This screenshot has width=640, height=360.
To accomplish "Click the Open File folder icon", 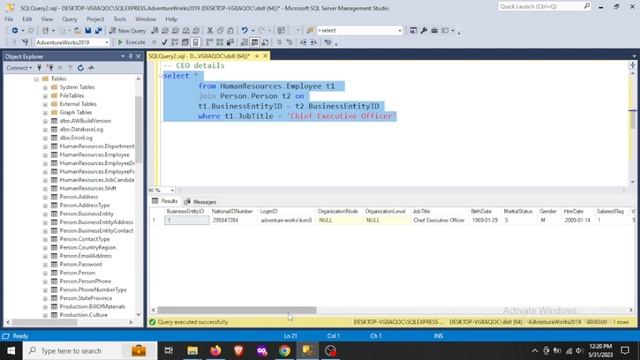I will tap(77, 31).
